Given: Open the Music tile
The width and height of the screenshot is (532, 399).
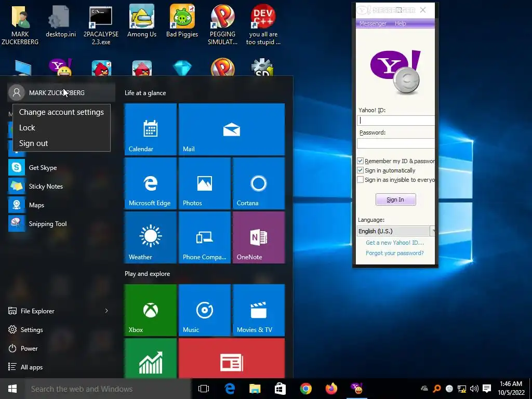Looking at the screenshot, I should pos(205,310).
